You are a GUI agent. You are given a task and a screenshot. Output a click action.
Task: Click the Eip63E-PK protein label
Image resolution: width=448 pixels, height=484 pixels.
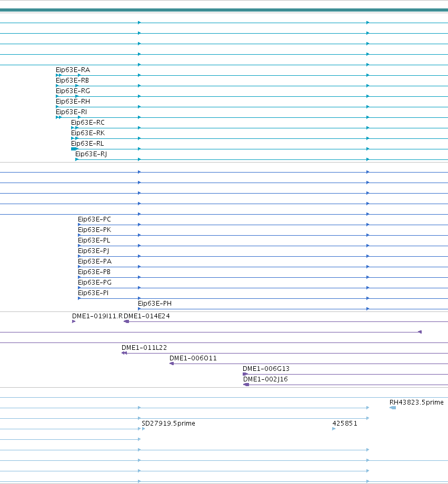pyautogui.click(x=95, y=230)
